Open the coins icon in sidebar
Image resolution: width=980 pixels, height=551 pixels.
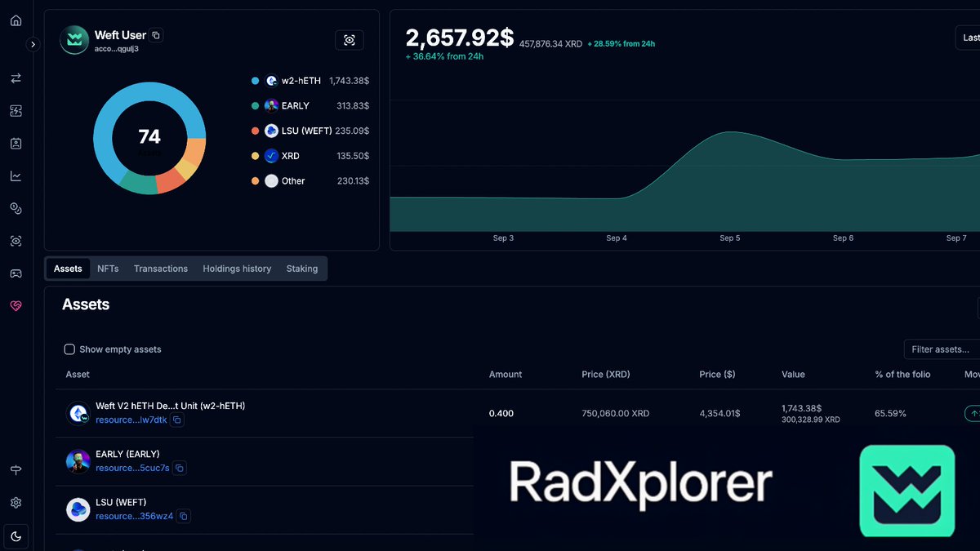pos(16,209)
